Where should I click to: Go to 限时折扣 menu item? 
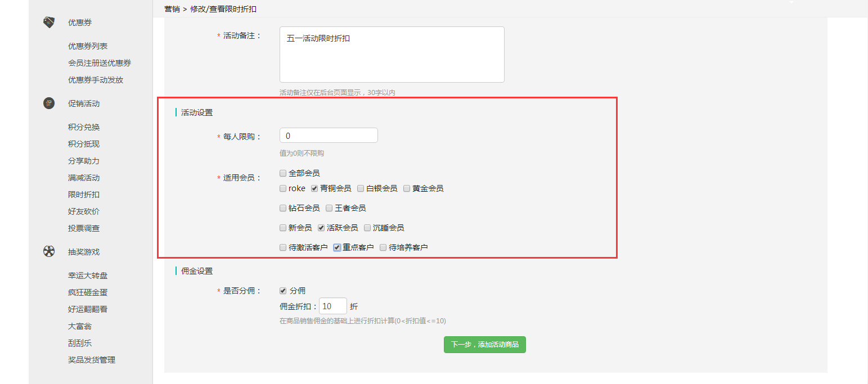point(84,195)
